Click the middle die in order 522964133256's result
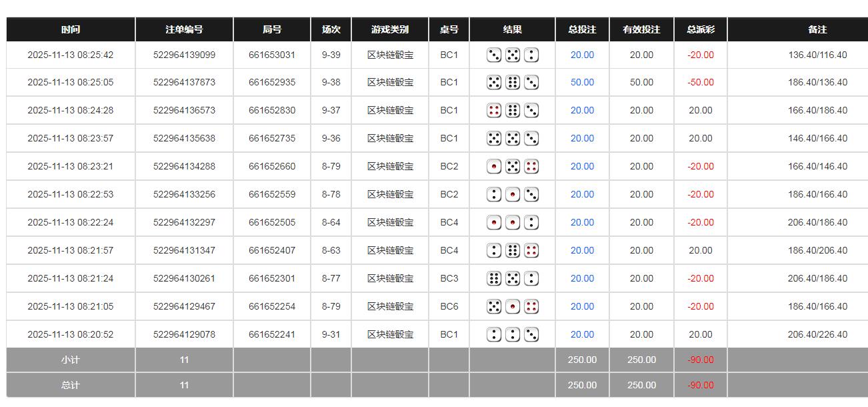 pyautogui.click(x=513, y=195)
